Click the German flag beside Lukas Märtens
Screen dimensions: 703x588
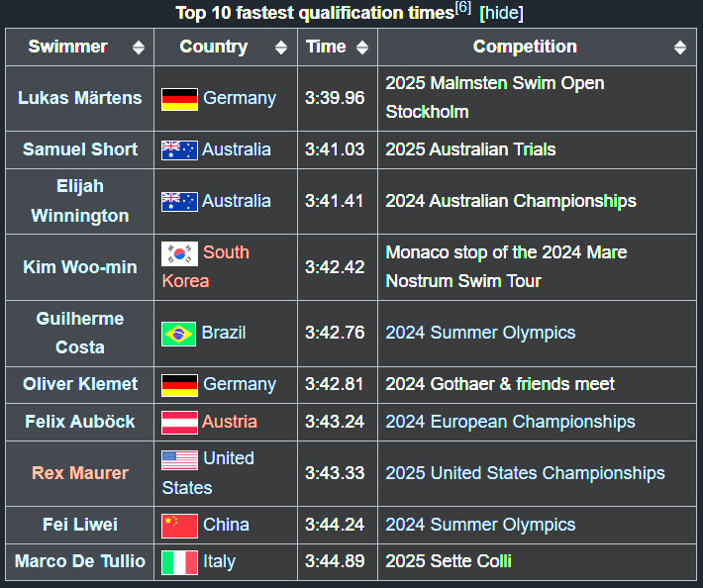[x=179, y=99]
